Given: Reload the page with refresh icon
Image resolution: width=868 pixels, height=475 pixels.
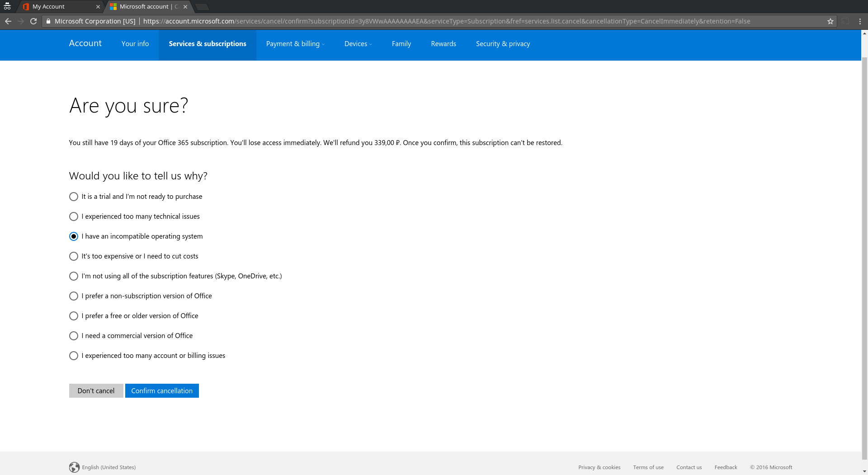Looking at the screenshot, I should tap(33, 21).
